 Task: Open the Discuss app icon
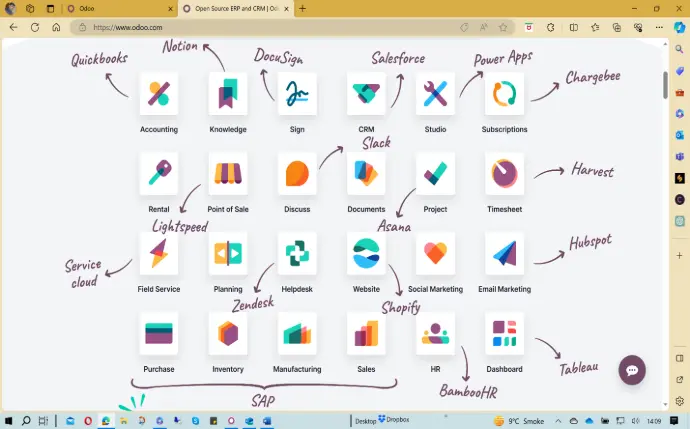(x=297, y=174)
